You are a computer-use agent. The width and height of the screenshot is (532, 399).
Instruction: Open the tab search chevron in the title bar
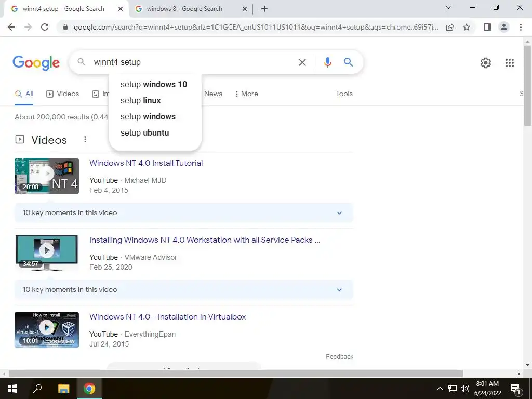448,7
